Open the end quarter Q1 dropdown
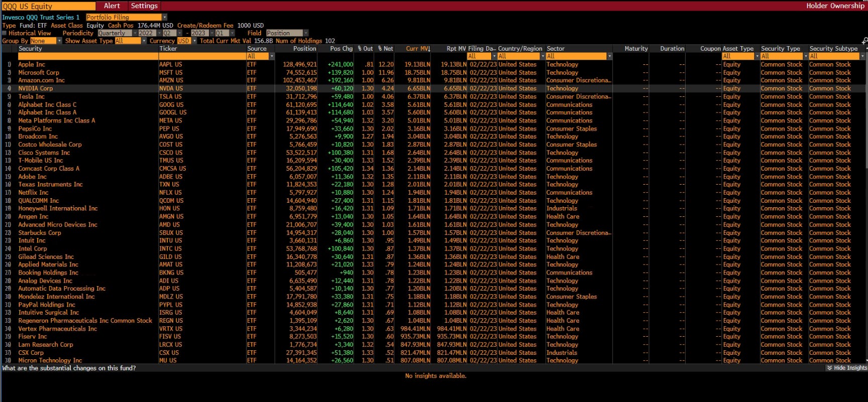This screenshot has height=402, width=868. (x=225, y=33)
